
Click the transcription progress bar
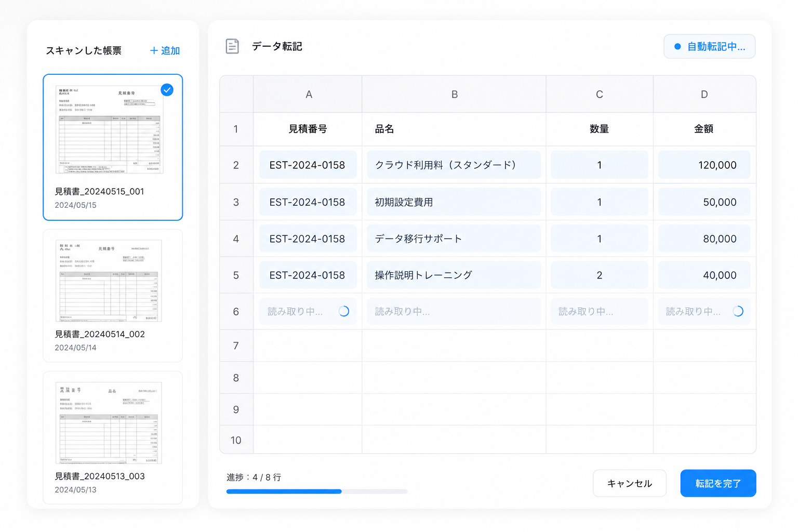pos(317,491)
